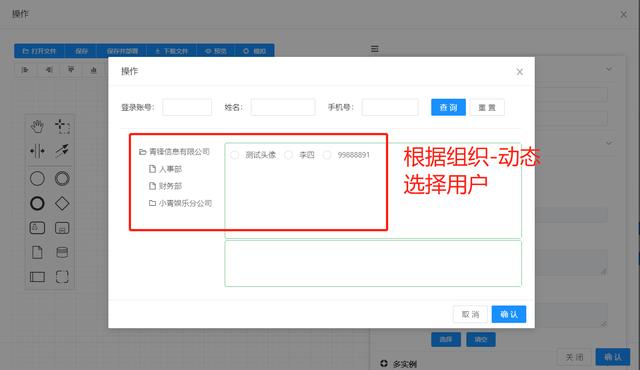Click 下载文件 in the background toolbar
Viewport: 640px width, 370px height.
coord(171,51)
